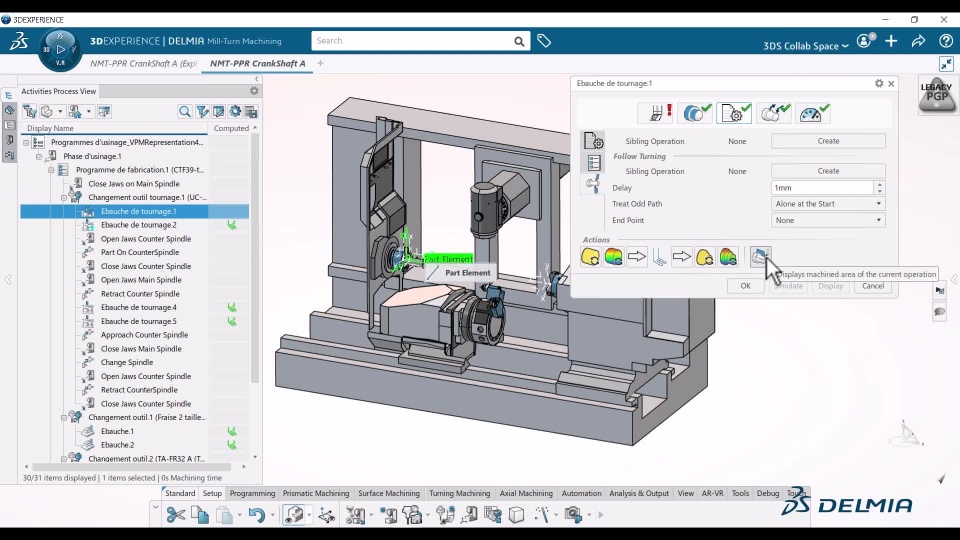Click the filter funnel icon in tree toolbar
Viewport: 960px width, 540px height.
point(201,111)
